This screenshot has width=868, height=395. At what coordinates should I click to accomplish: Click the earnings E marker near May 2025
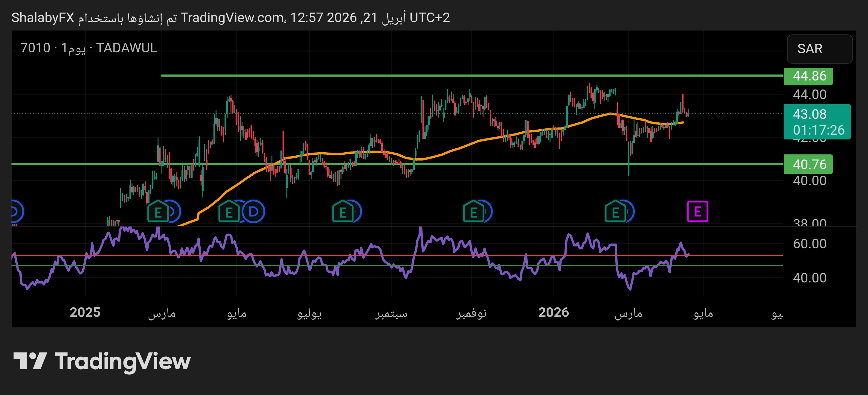coord(229,212)
